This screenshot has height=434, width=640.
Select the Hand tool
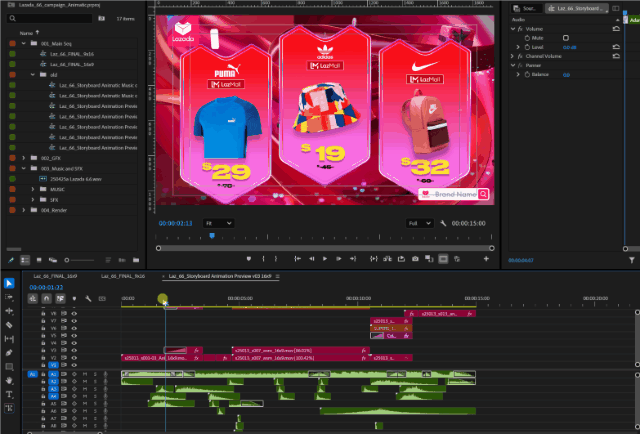coord(9,381)
